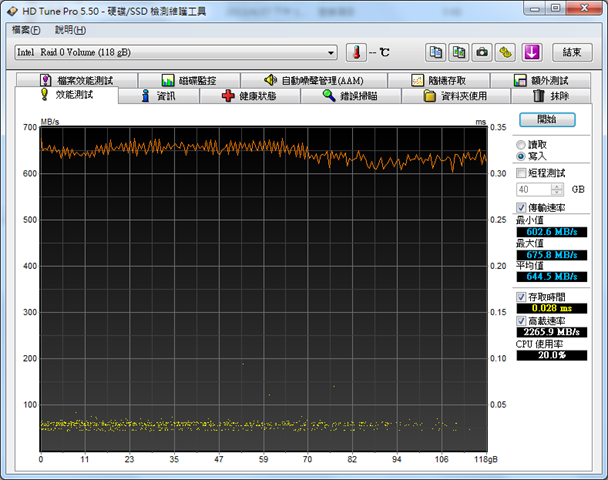The height and width of the screenshot is (480, 608).
Task: Click the 結束 exit button
Action: (571, 52)
